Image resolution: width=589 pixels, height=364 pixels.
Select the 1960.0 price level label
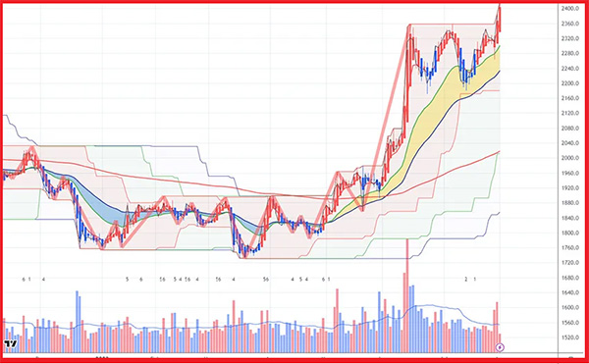569,173
